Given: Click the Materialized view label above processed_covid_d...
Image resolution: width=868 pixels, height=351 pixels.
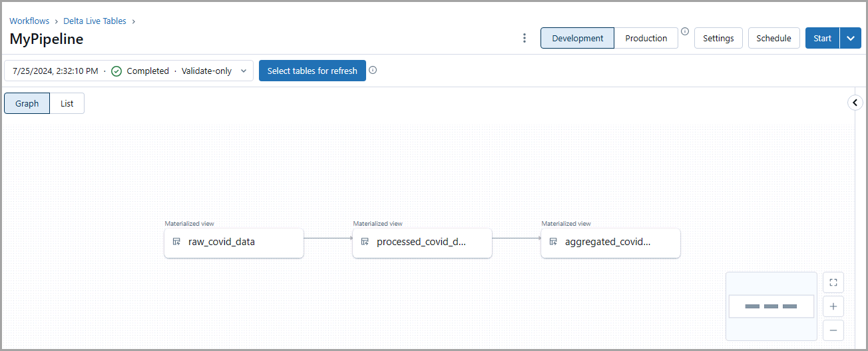Looking at the screenshot, I should (x=378, y=224).
